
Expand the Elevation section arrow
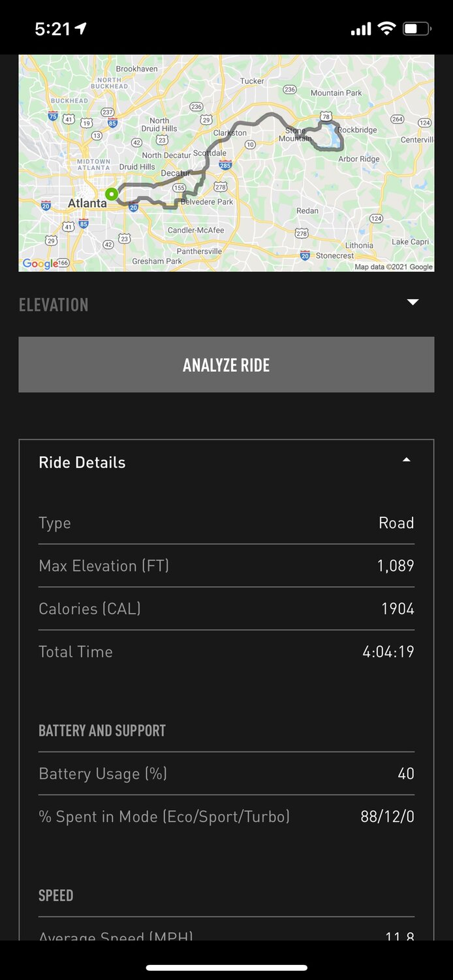(x=413, y=302)
